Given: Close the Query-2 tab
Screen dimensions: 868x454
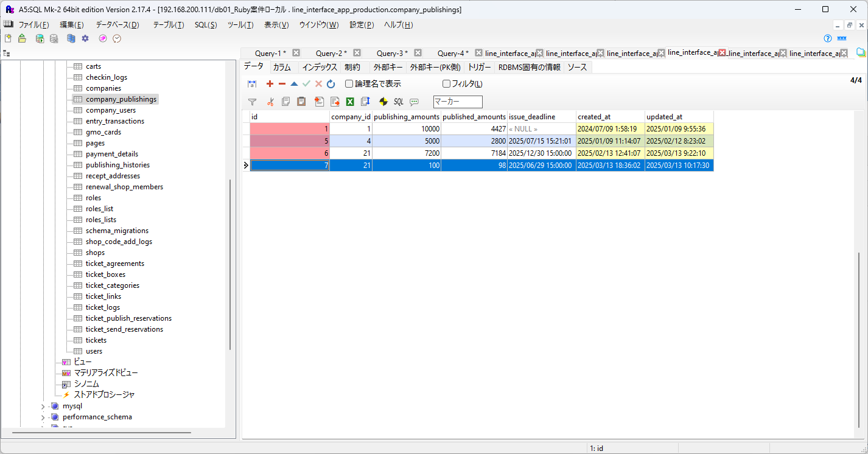Looking at the screenshot, I should point(357,53).
